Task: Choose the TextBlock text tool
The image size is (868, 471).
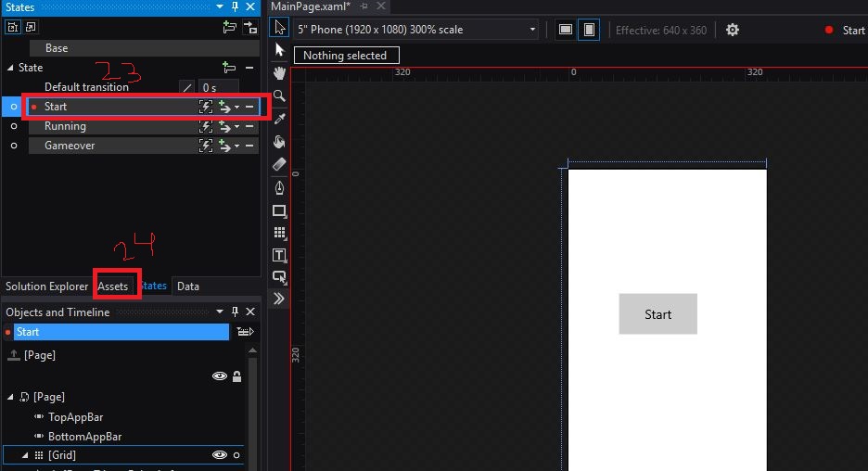Action: pyautogui.click(x=279, y=255)
